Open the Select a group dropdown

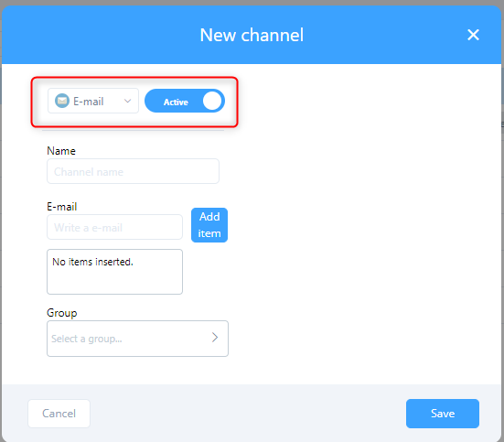[x=137, y=339]
